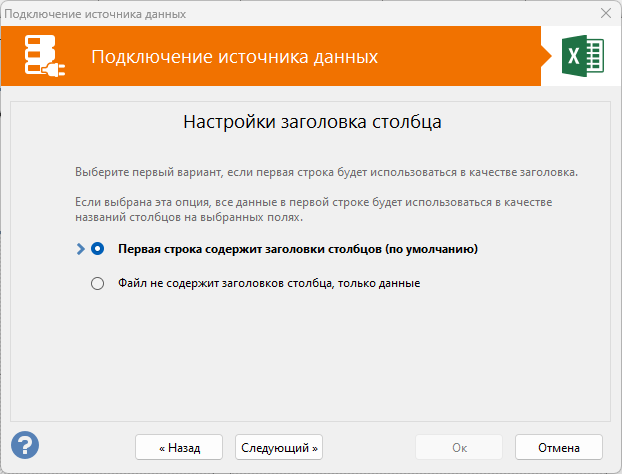Cancel the wizard with 'Отмена'
622x474 pixels.
559,447
